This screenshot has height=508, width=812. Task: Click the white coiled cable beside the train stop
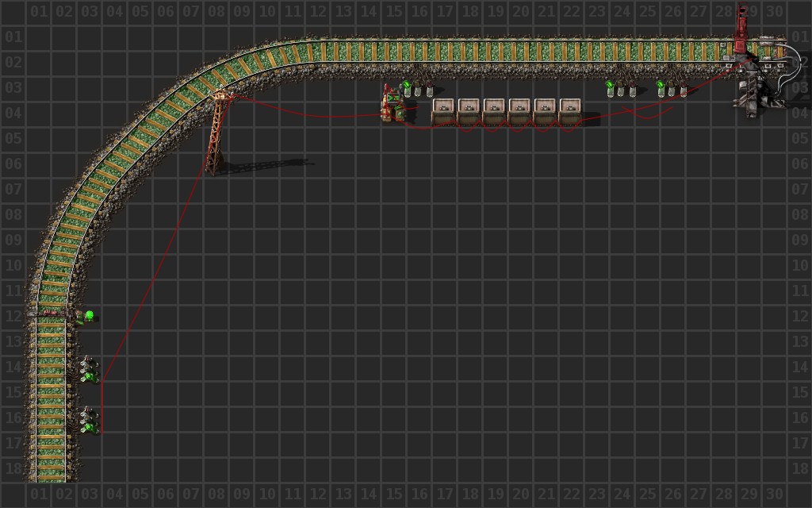[x=787, y=67]
